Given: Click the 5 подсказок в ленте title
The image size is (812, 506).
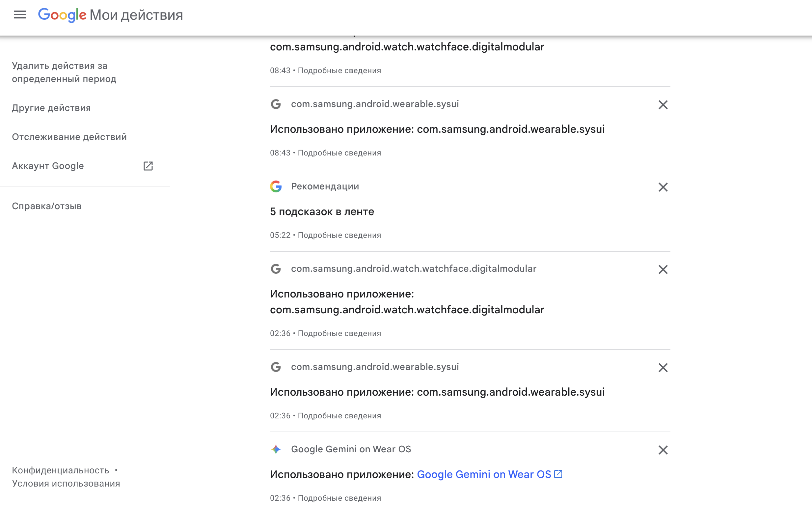Looking at the screenshot, I should click(x=322, y=211).
